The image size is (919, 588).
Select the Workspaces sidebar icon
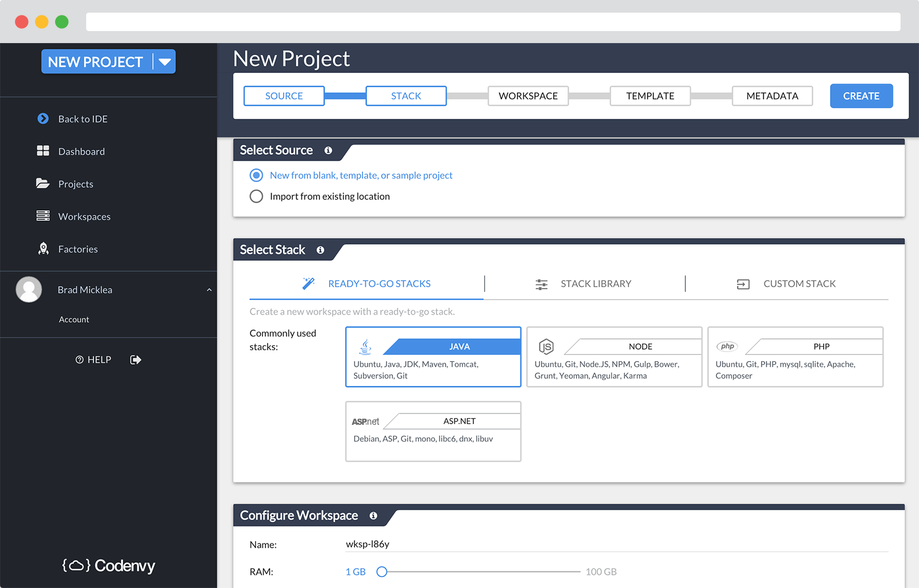click(43, 216)
